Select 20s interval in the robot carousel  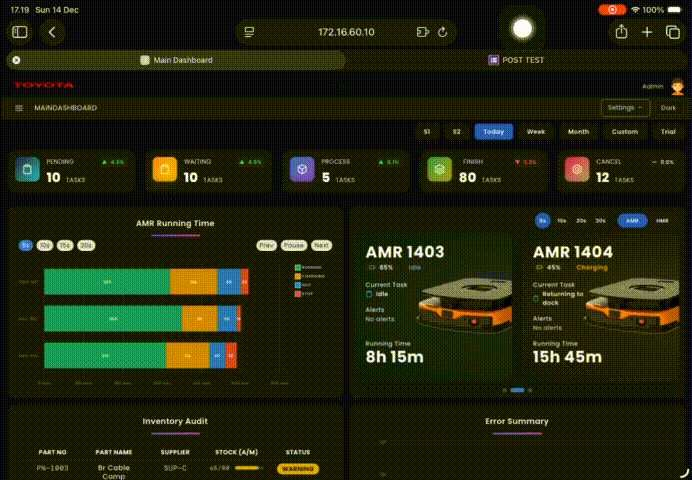click(582, 220)
